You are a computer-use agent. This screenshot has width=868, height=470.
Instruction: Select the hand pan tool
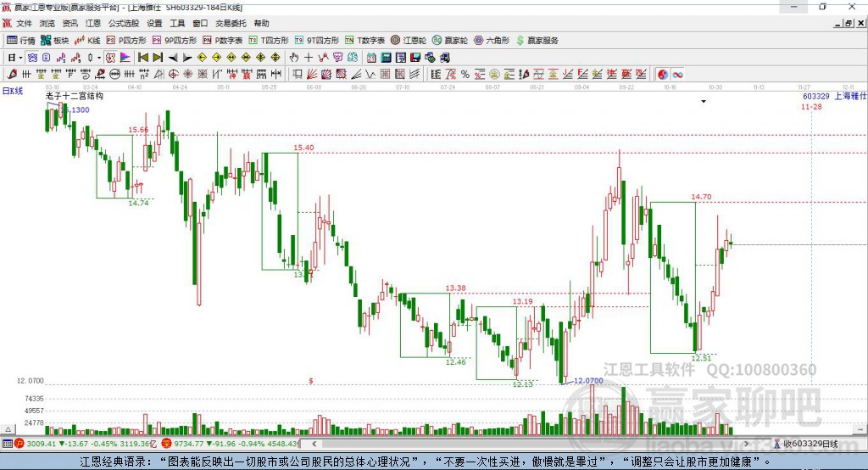pyautogui.click(x=294, y=57)
